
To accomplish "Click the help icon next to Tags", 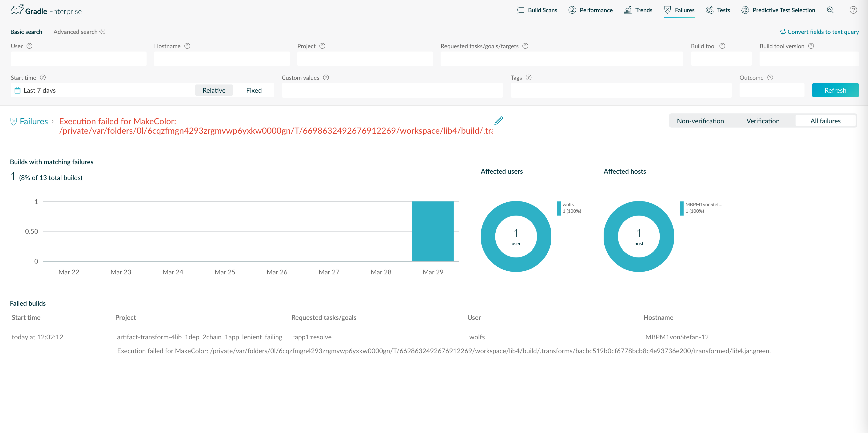I will click(x=529, y=77).
